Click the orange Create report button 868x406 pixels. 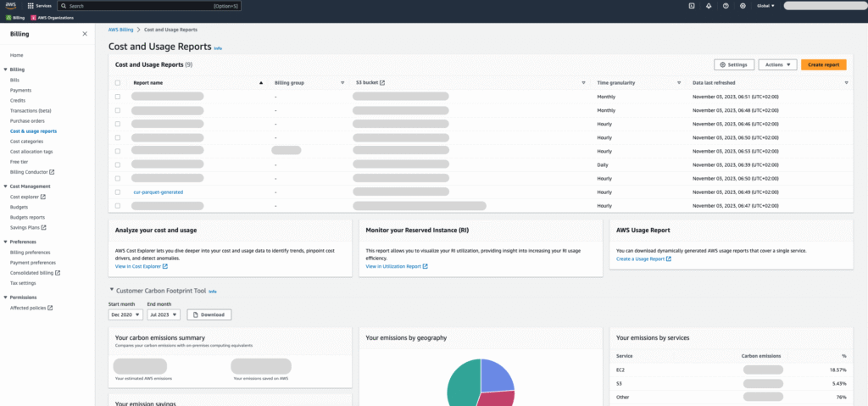(x=824, y=64)
